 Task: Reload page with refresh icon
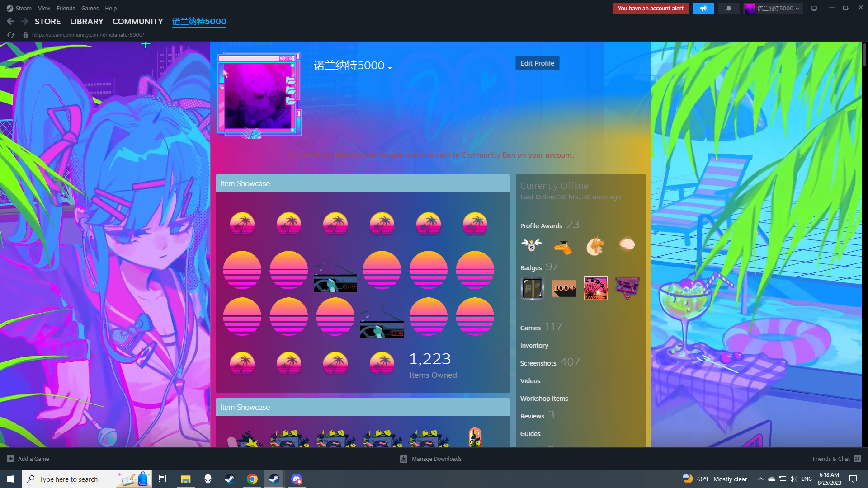click(x=11, y=35)
